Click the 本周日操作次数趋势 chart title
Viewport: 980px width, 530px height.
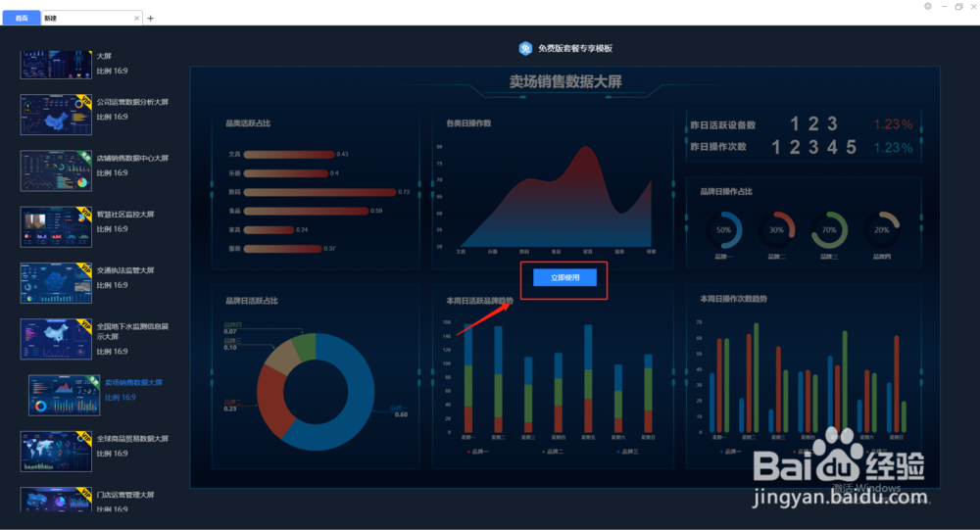pyautogui.click(x=734, y=300)
